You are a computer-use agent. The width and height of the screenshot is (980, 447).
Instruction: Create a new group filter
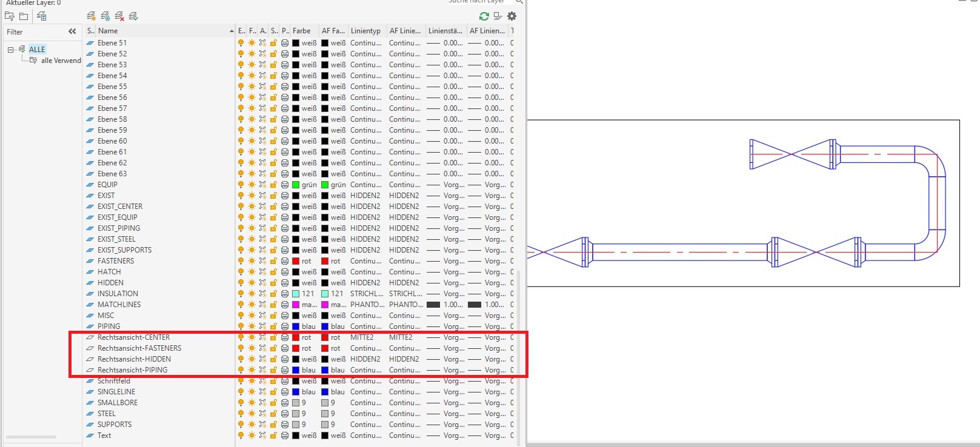24,16
